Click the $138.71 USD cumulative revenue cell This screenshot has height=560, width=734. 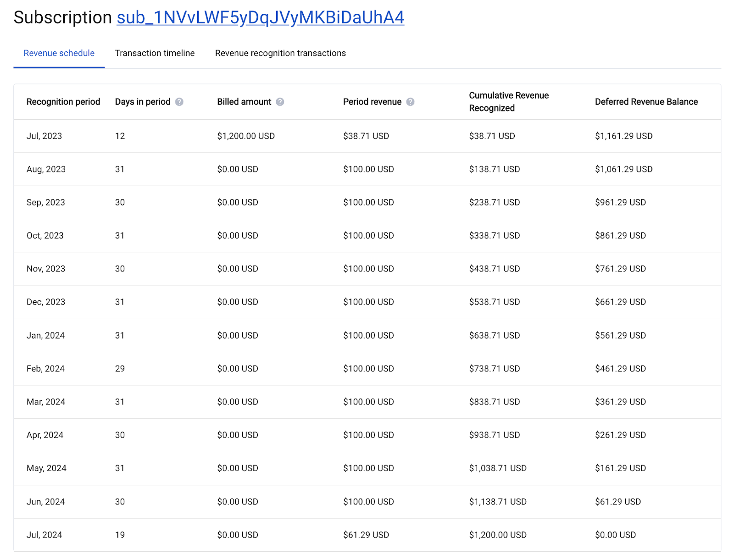[x=495, y=169]
